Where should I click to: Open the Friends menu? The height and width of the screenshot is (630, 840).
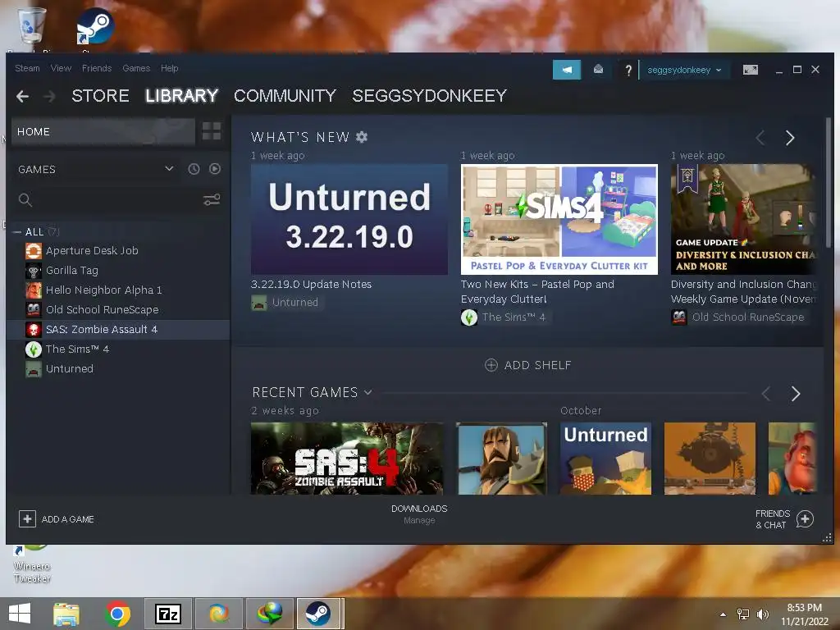[97, 68]
